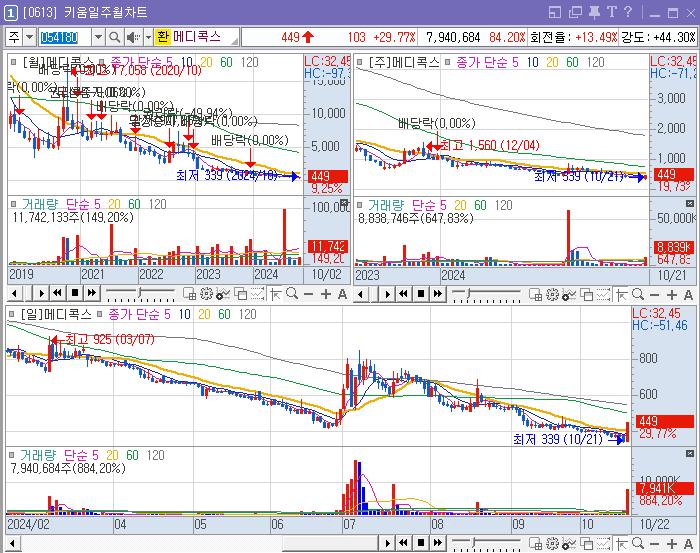700x553 pixels.
Task: Click the daily chart zoom slider handle
Action: (474, 543)
